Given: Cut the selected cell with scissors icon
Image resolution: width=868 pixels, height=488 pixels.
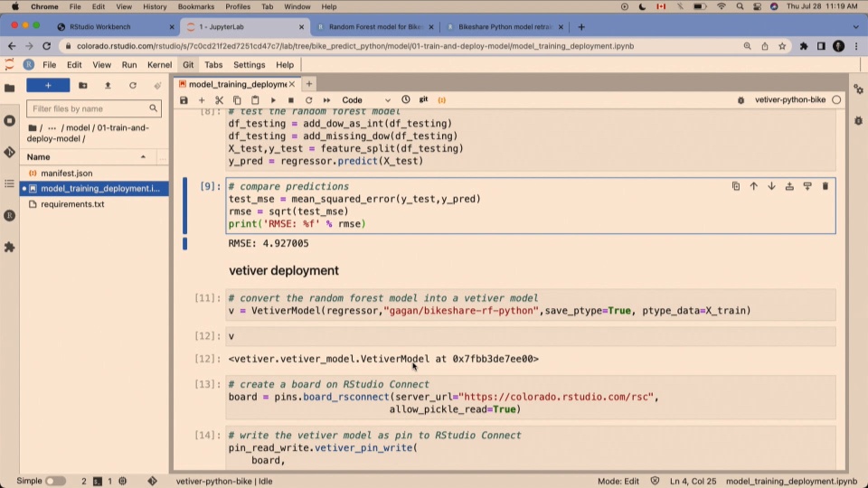Looking at the screenshot, I should 219,100.
